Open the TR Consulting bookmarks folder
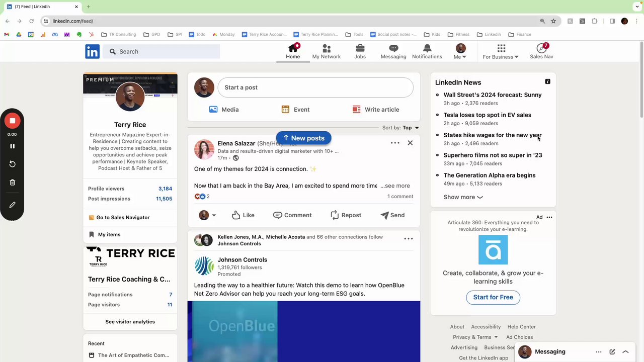 [x=119, y=35]
